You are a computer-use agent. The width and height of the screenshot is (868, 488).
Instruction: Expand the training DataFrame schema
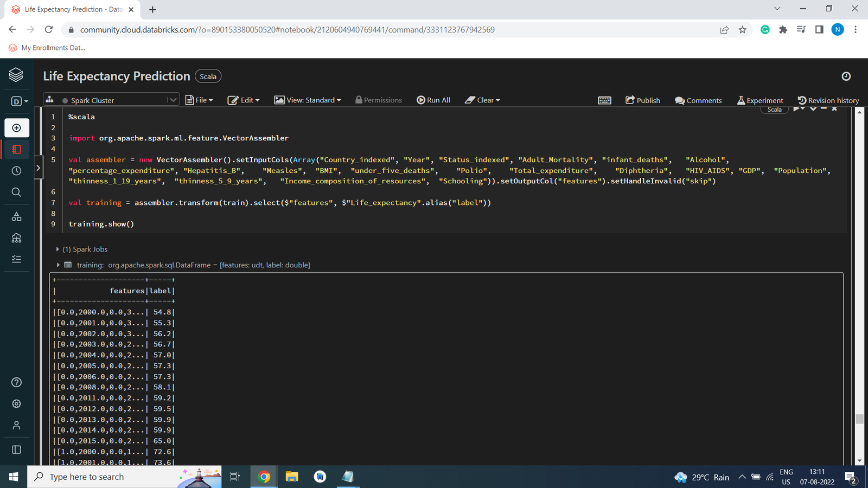click(58, 265)
